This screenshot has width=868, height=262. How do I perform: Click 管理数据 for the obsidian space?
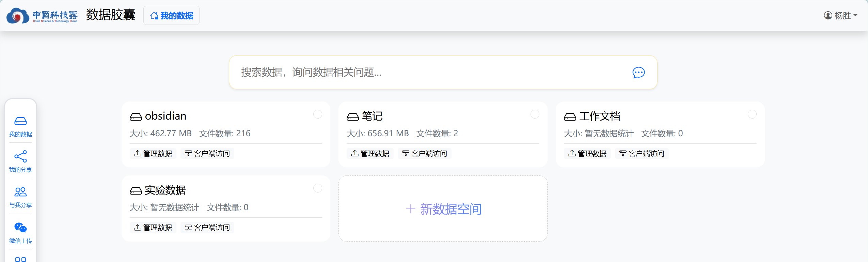[153, 153]
